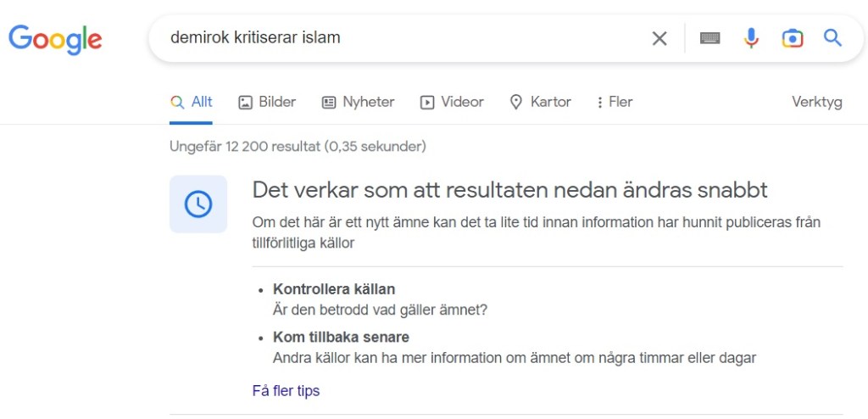Open image search with camera icon
The height and width of the screenshot is (419, 868).
(x=793, y=38)
